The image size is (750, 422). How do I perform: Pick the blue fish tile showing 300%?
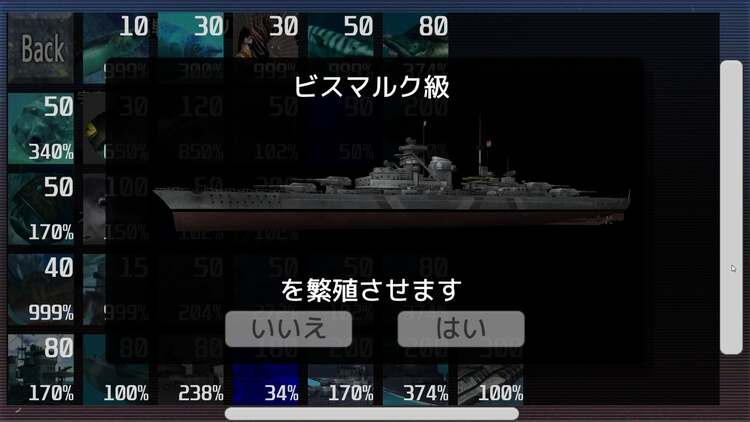coord(191,48)
